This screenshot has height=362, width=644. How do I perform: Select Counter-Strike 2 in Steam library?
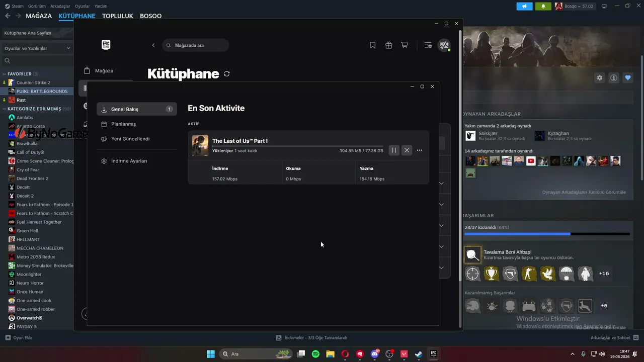(x=33, y=82)
